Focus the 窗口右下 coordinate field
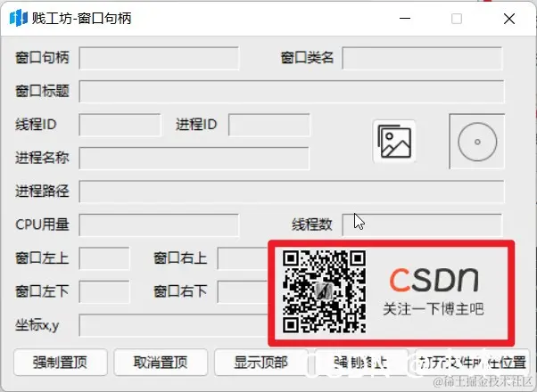 tap(243, 291)
